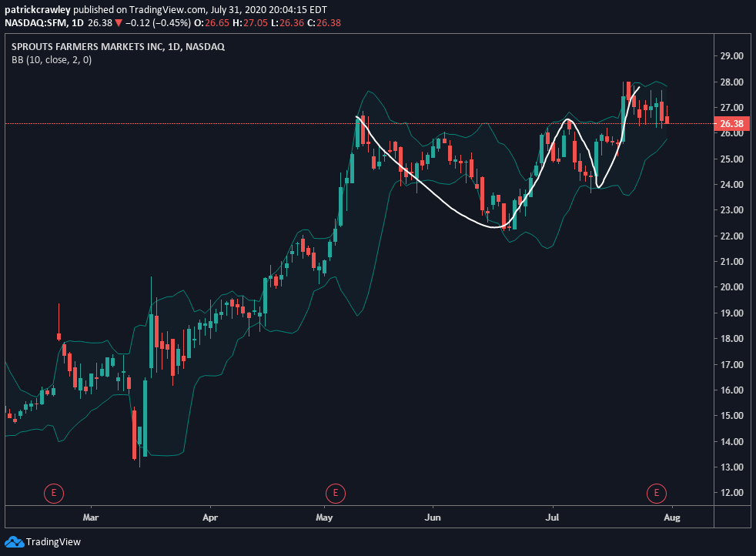Click the May label on time axis
The image size is (756, 556).
tap(324, 517)
